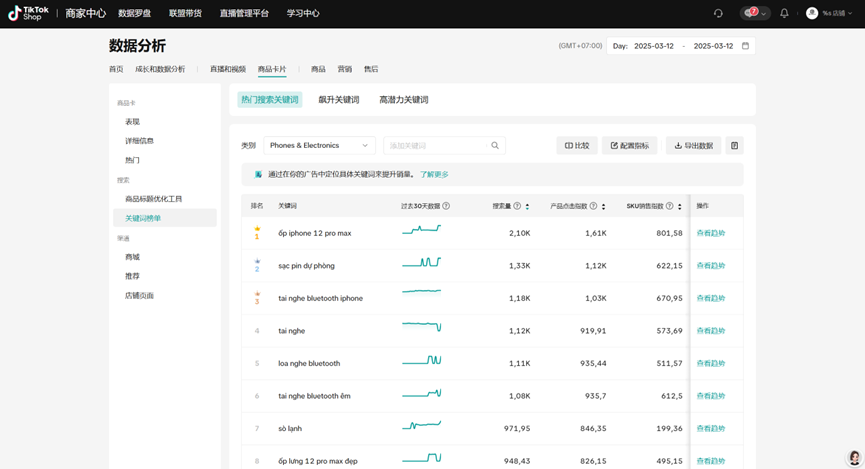Click the help icon next to SKU销售指数
Image resolution: width=865 pixels, height=469 pixels.
[x=669, y=206]
